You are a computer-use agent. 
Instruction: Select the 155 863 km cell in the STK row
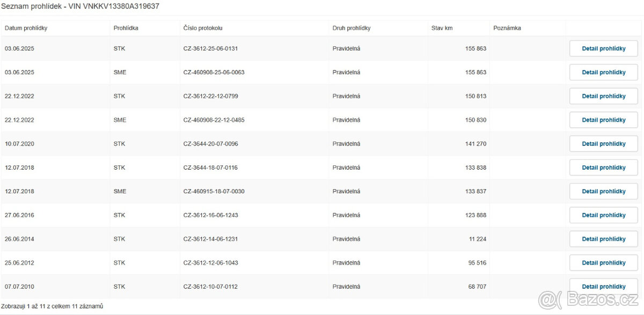click(475, 49)
